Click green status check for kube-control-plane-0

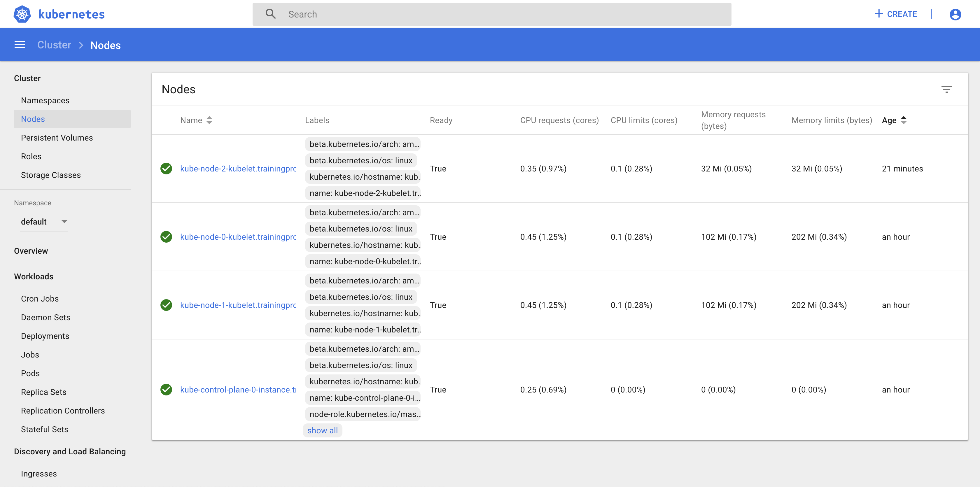tap(166, 390)
